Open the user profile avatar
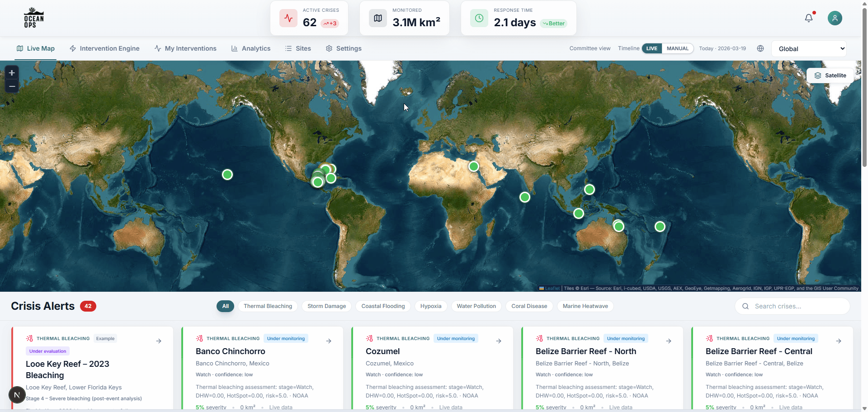 pos(835,18)
